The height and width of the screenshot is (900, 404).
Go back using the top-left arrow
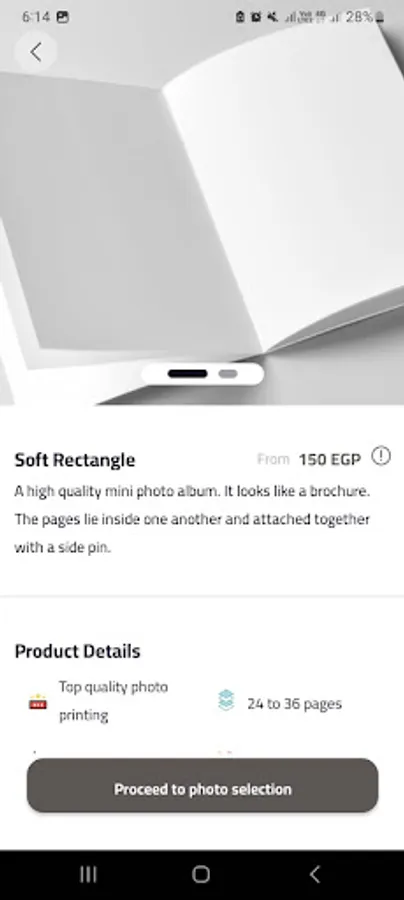[36, 52]
